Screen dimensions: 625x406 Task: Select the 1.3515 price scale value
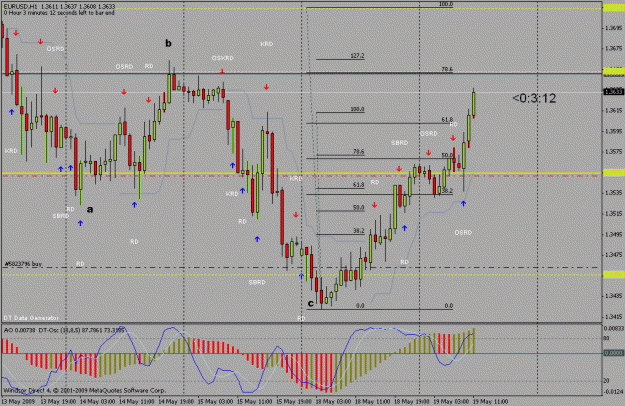[x=613, y=214]
